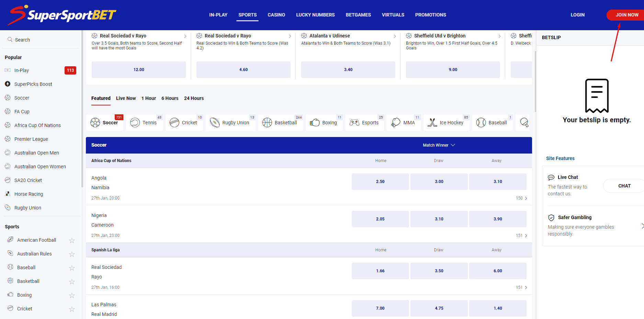Viewport: 644px width, 319px height.
Task: Pick Nigeria v Cameroon draw at 3.10
Action: [439, 219]
